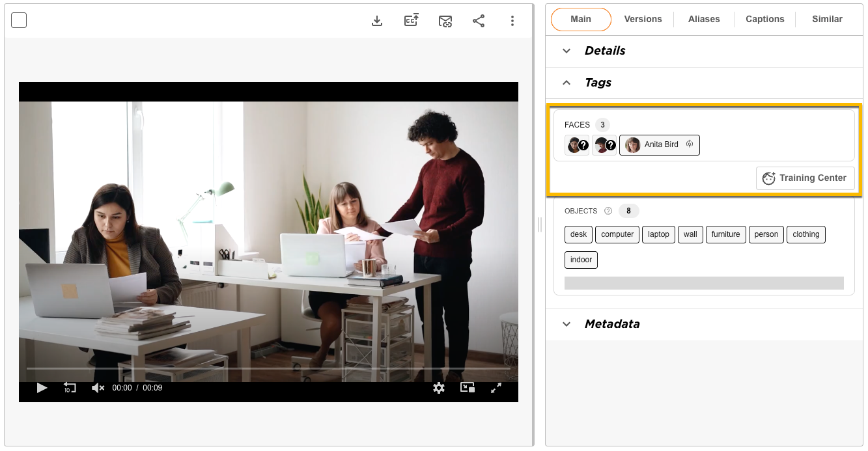The image size is (868, 451).
Task: Click the objects count badge 8
Action: pos(628,211)
